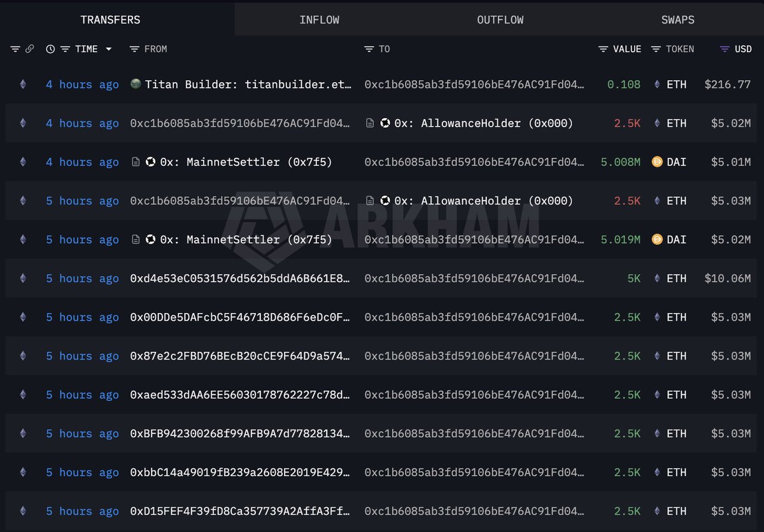Open sender address 0xd4e53eC0531576d562b5ddA6B661E8…
Viewport: 764px width, 532px height.
(240, 279)
